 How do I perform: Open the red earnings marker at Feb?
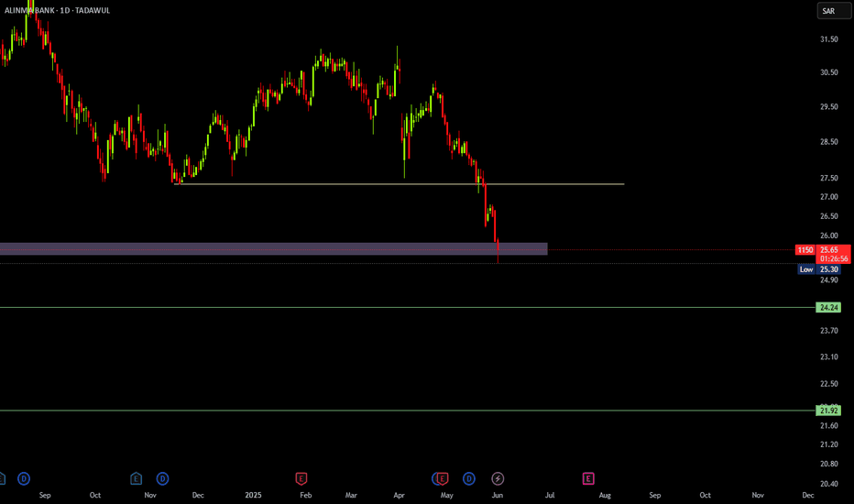pos(301,478)
